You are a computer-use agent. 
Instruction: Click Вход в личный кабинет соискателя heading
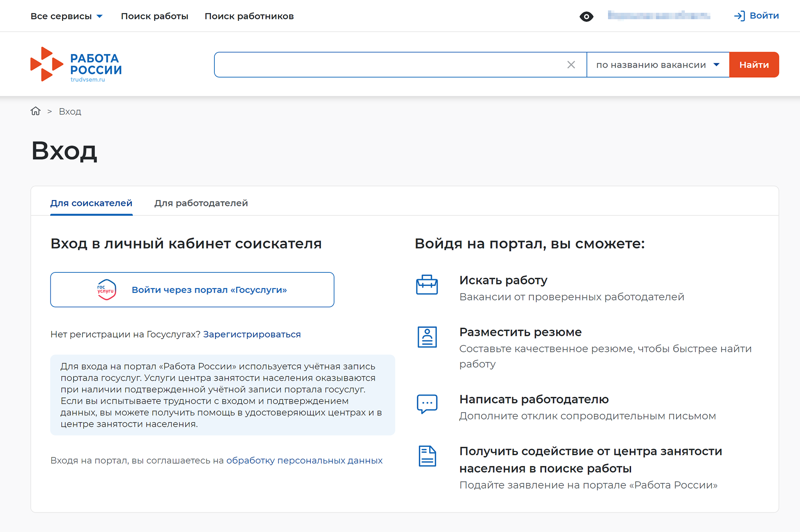pos(186,244)
